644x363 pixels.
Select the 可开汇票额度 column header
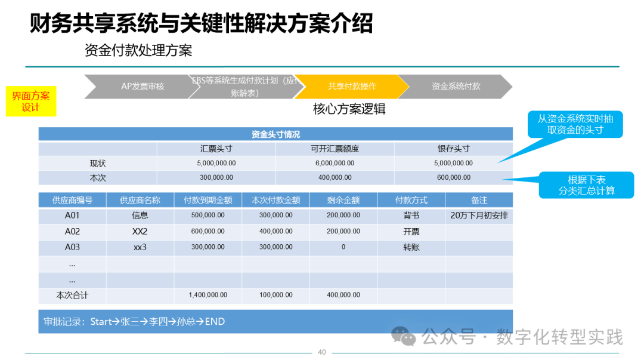[x=335, y=149]
